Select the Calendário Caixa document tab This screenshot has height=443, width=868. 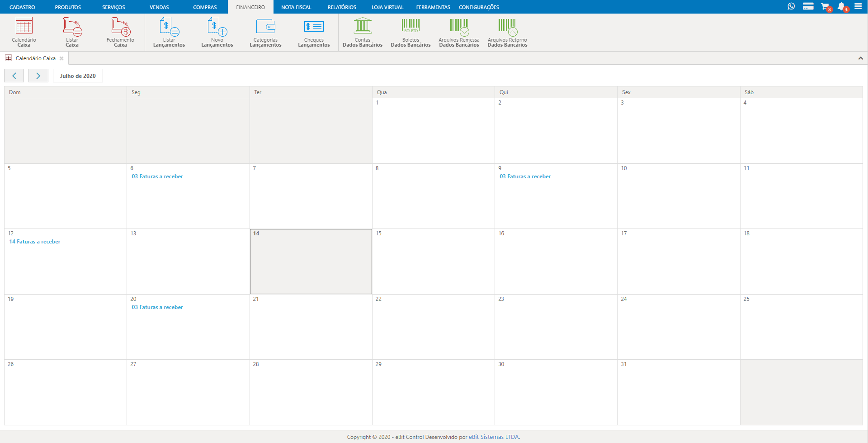coord(34,58)
